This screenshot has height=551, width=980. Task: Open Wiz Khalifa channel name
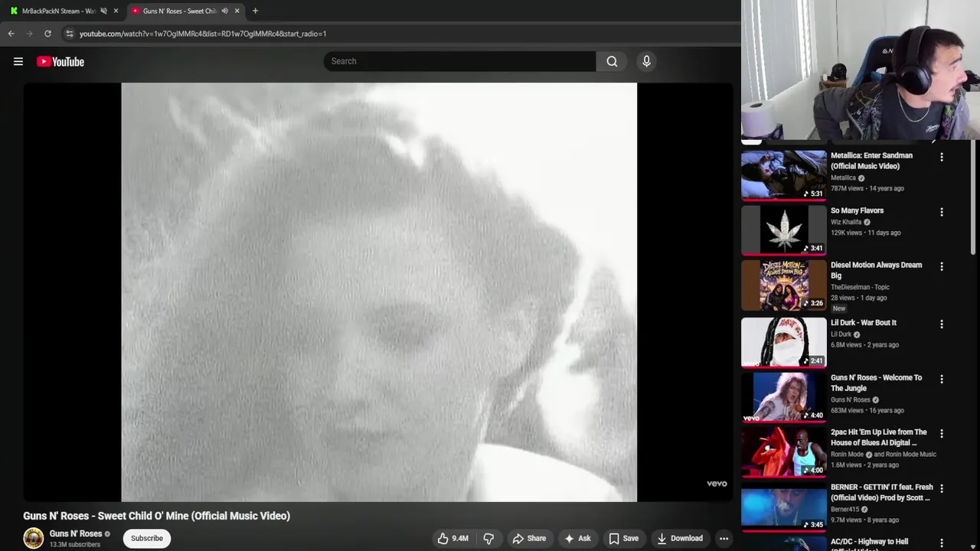(x=846, y=222)
